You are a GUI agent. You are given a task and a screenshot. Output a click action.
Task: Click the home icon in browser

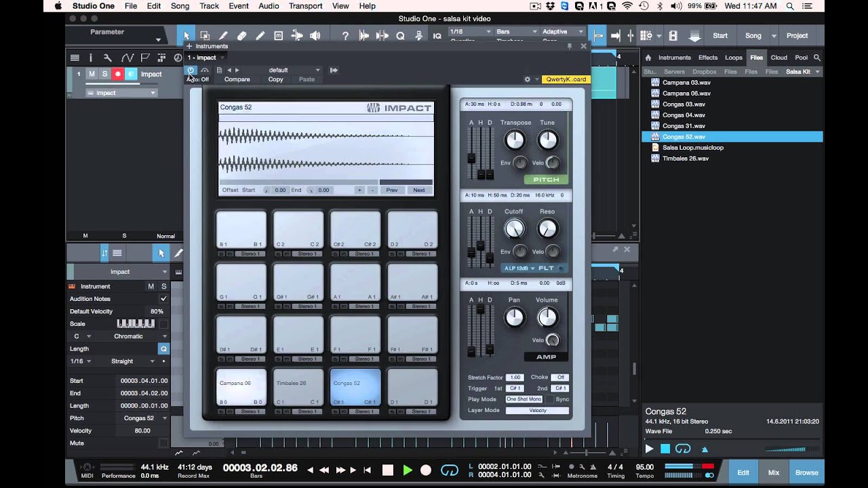tap(648, 58)
